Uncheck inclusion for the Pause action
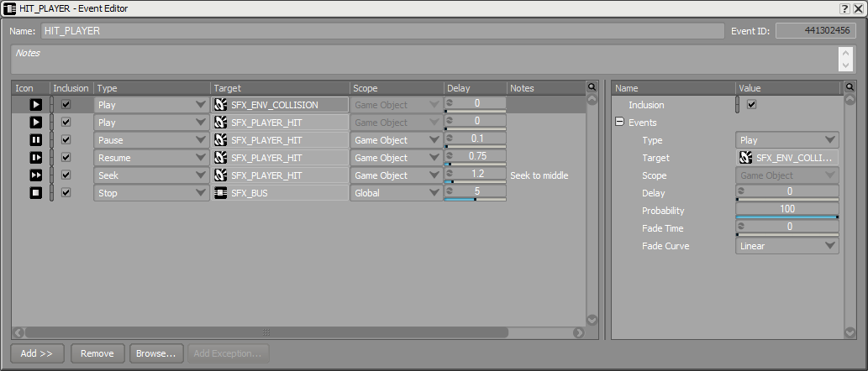 [x=66, y=140]
